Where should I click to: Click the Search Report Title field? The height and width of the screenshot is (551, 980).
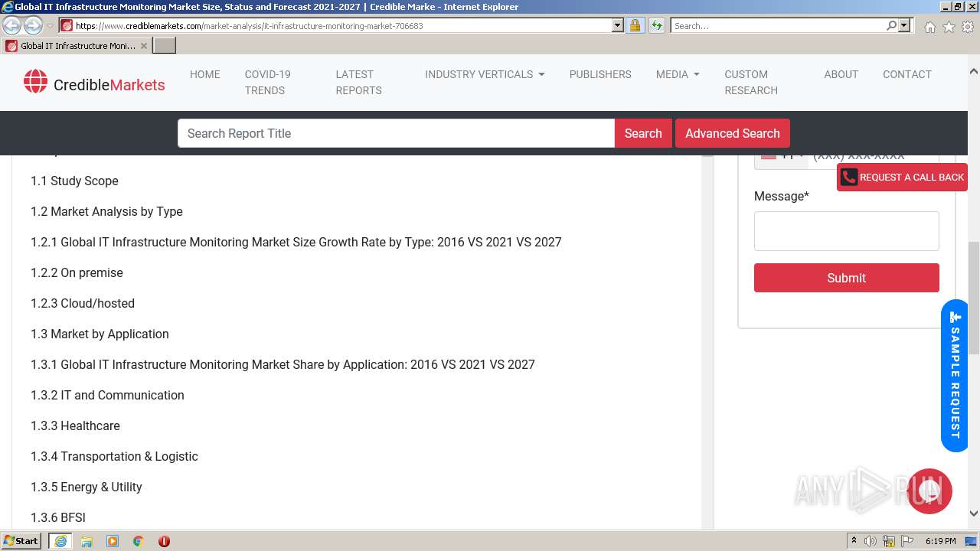(x=397, y=133)
